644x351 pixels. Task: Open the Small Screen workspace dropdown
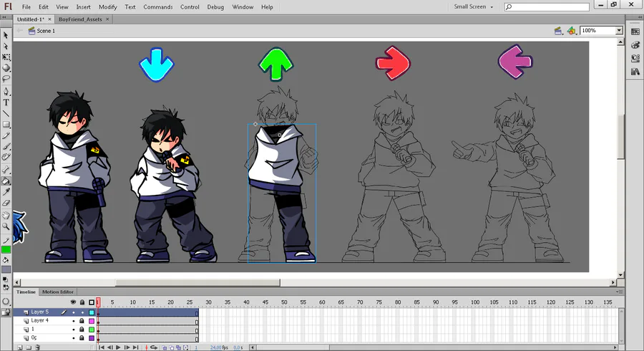[473, 6]
